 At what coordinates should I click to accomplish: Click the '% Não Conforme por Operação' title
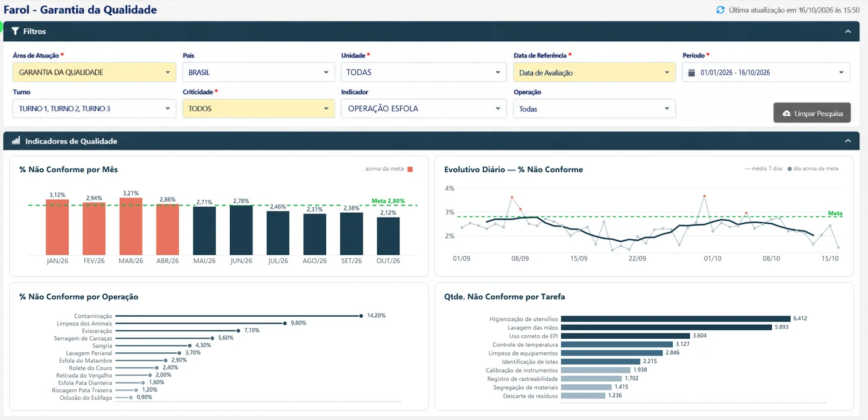point(79,297)
